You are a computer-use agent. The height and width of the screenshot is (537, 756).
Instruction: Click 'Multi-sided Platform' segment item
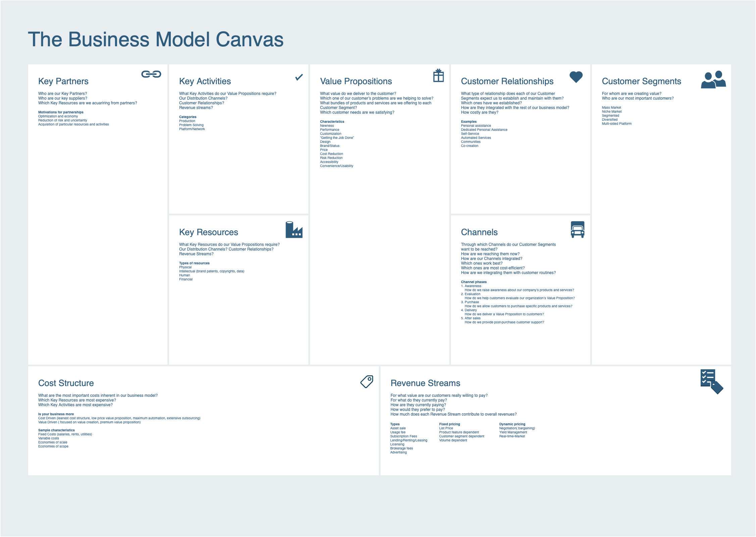617,124
